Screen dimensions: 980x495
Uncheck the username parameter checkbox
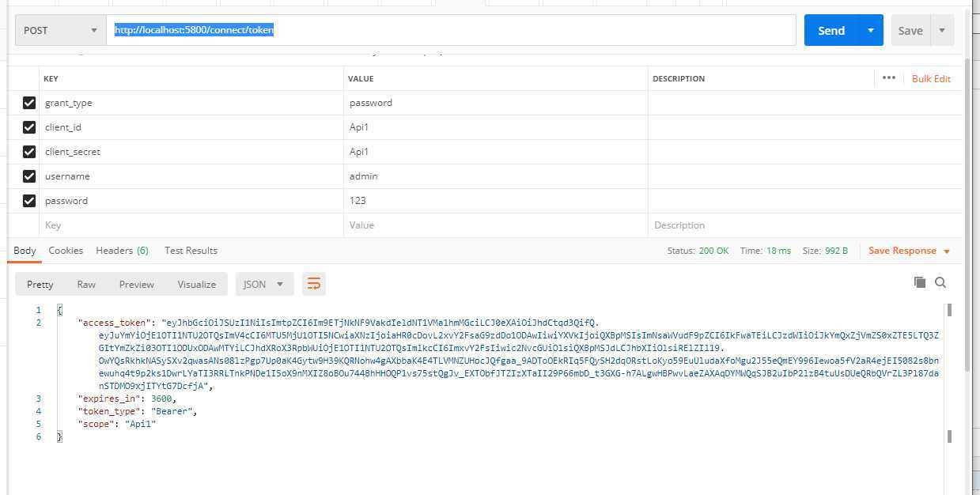coord(29,176)
